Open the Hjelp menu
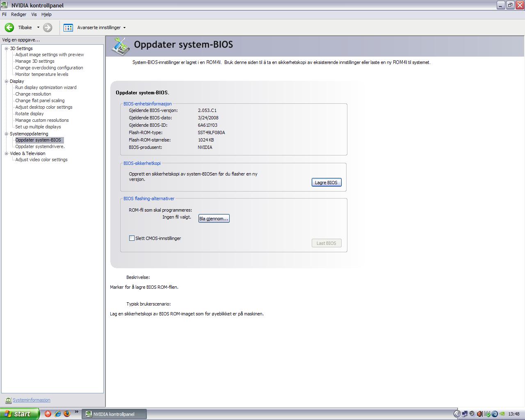The width and height of the screenshot is (525, 420). [x=46, y=14]
